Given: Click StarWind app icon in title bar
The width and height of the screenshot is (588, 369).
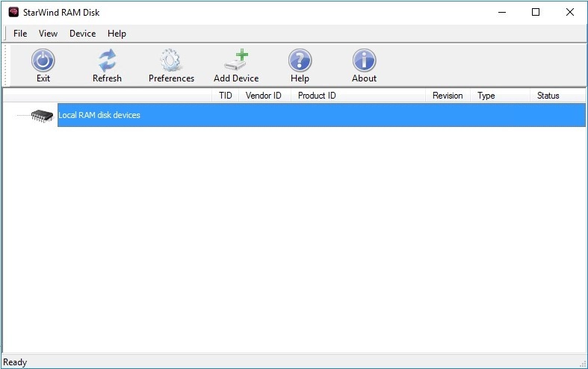Looking at the screenshot, I should tap(13, 12).
